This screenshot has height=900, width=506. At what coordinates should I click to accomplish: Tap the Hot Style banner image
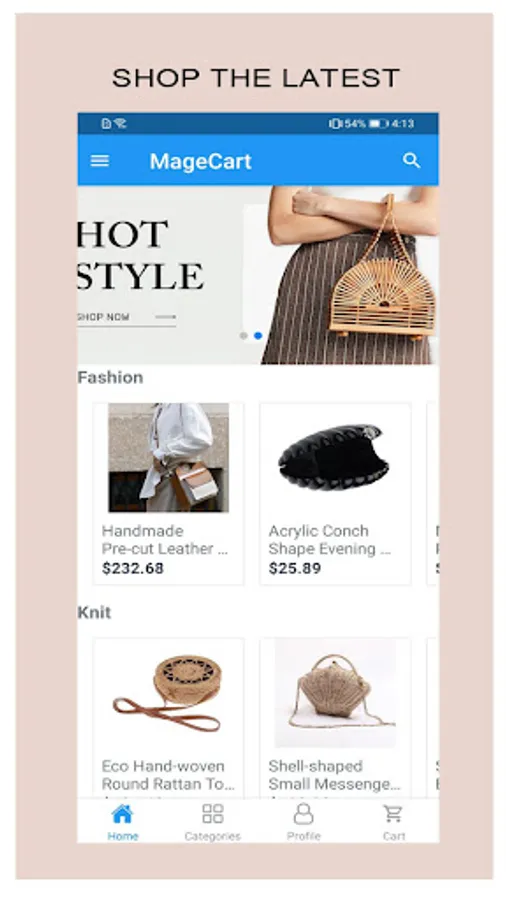[x=258, y=275]
